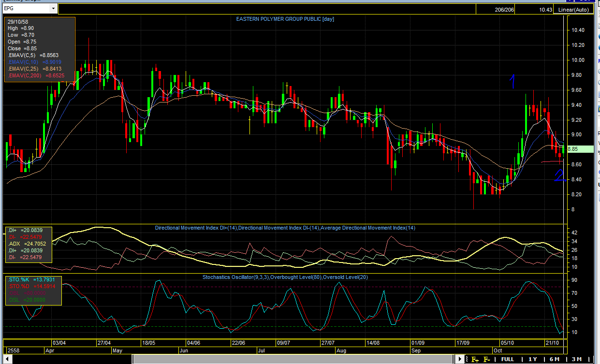Click the 8.85 current price label

click(579, 149)
